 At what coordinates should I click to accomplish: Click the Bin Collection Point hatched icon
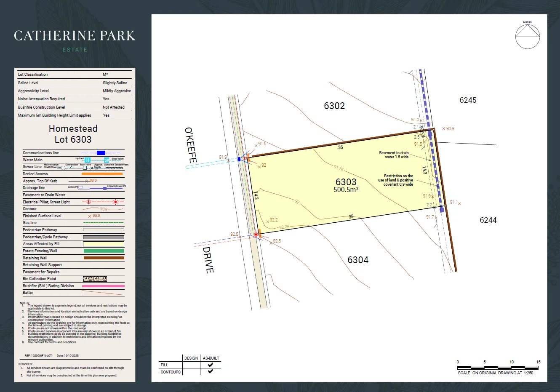pos(95,279)
